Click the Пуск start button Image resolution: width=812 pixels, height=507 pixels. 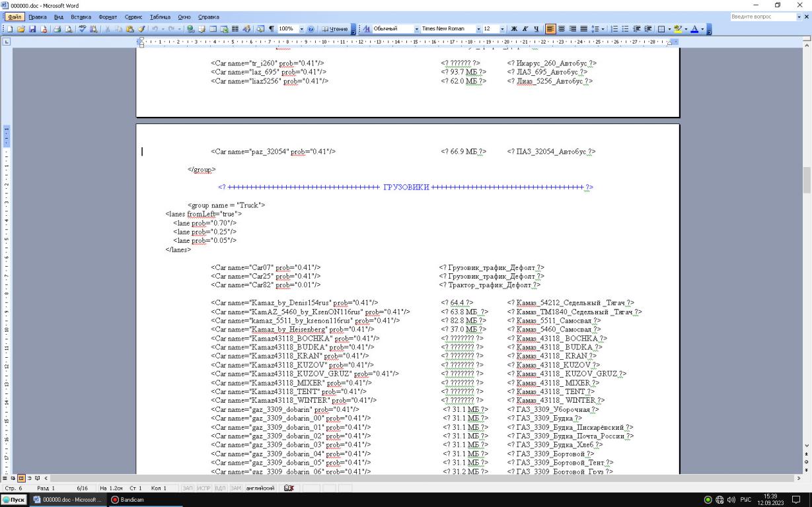coord(14,500)
